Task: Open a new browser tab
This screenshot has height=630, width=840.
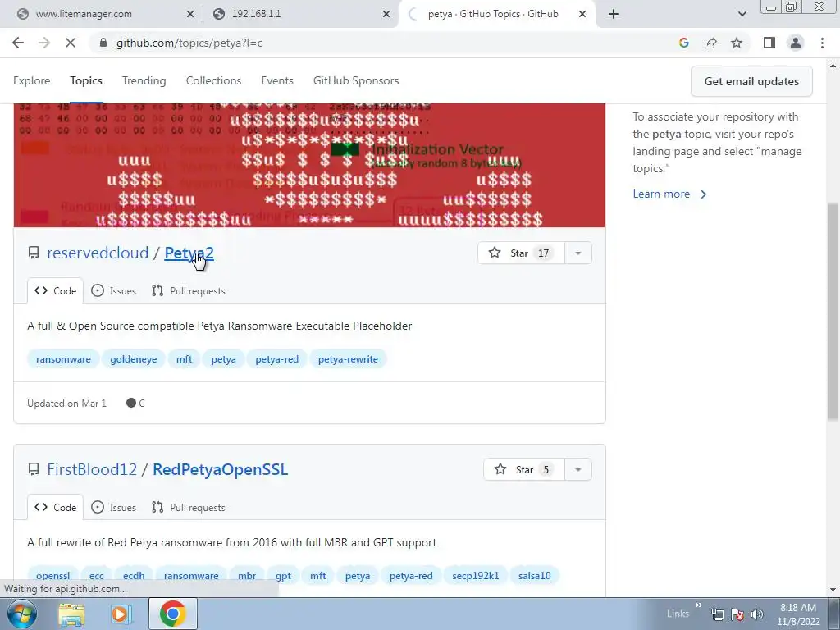Action: pos(614,14)
